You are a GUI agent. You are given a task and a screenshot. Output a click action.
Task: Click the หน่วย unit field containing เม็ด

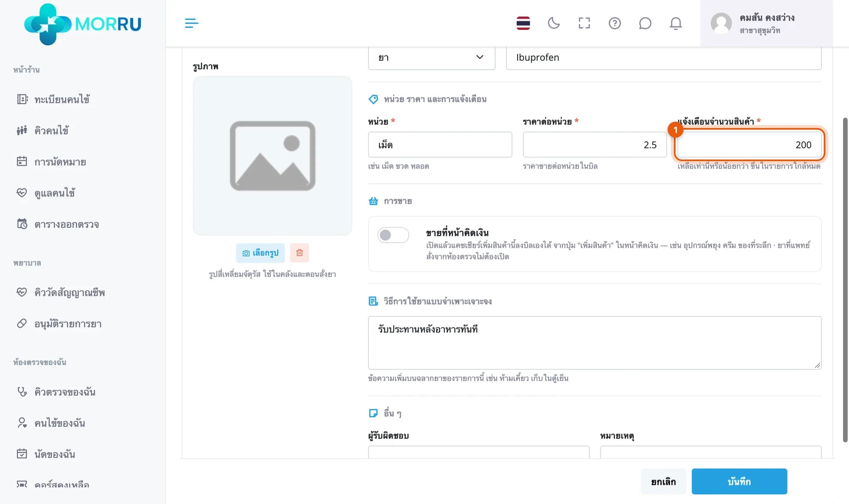[440, 145]
